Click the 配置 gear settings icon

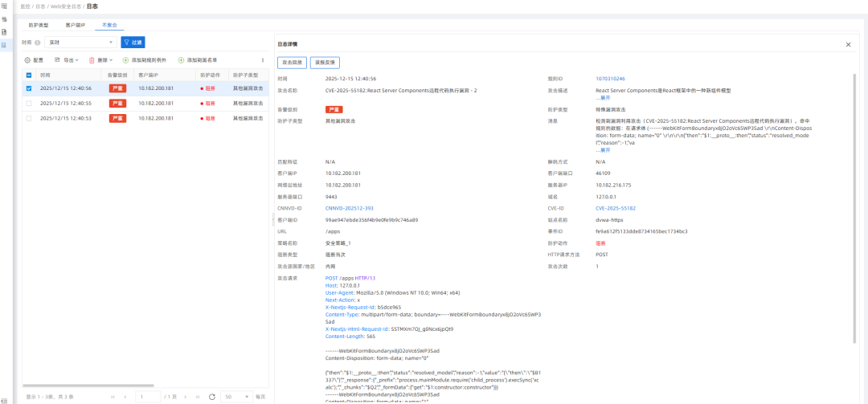click(28, 60)
